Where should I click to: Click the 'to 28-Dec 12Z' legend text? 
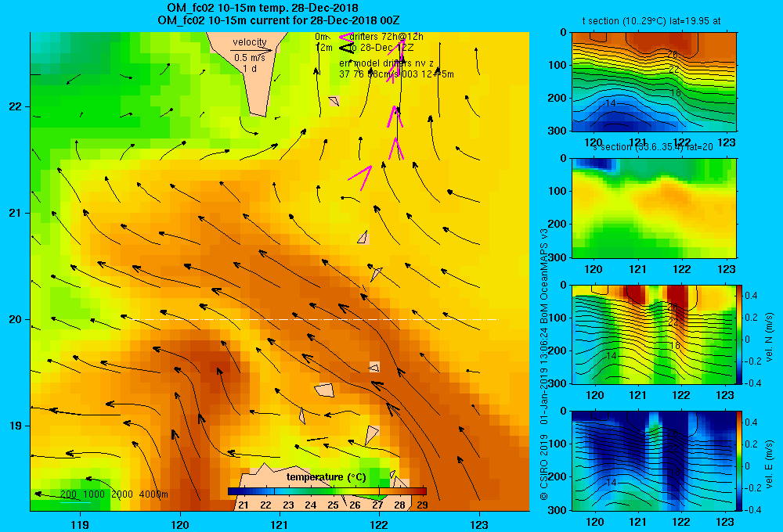coord(381,48)
